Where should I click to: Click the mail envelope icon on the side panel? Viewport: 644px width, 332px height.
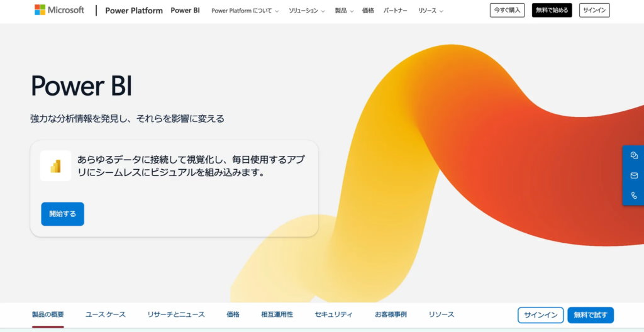(x=634, y=175)
